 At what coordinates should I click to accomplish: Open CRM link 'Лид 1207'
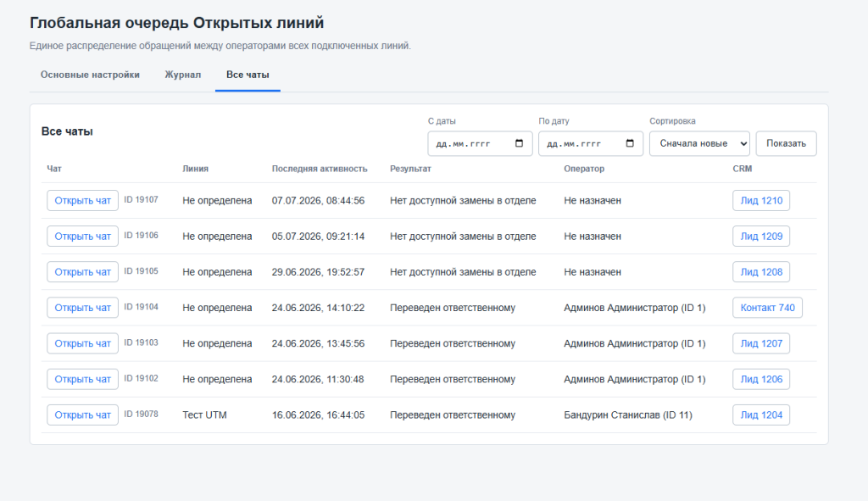click(x=761, y=343)
